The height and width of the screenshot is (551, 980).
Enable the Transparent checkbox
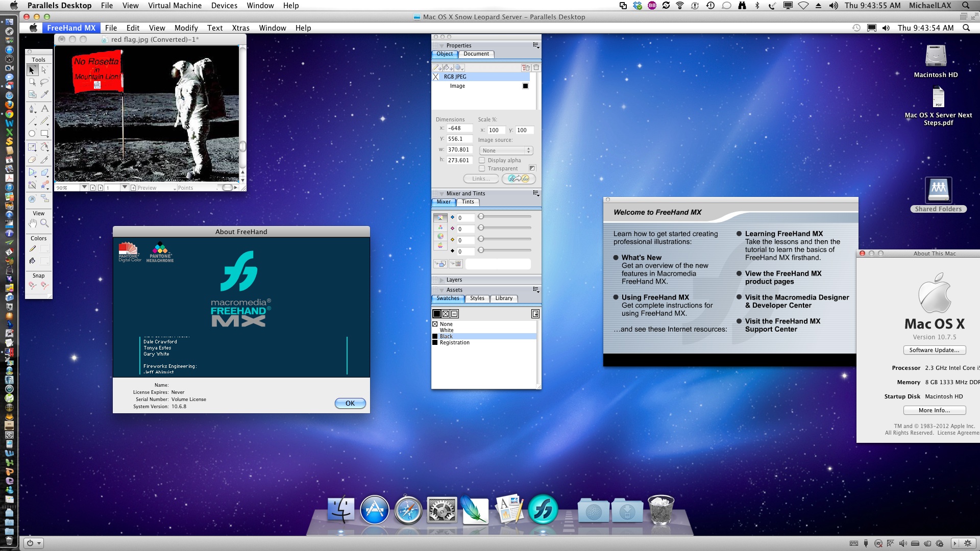[x=482, y=168]
